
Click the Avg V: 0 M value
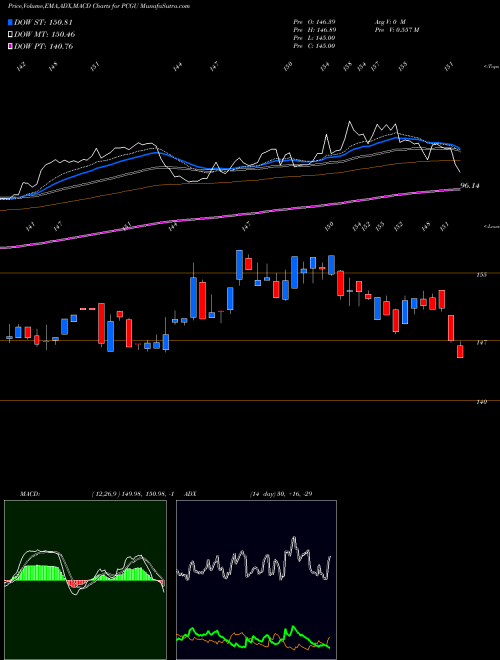pyautogui.click(x=390, y=21)
